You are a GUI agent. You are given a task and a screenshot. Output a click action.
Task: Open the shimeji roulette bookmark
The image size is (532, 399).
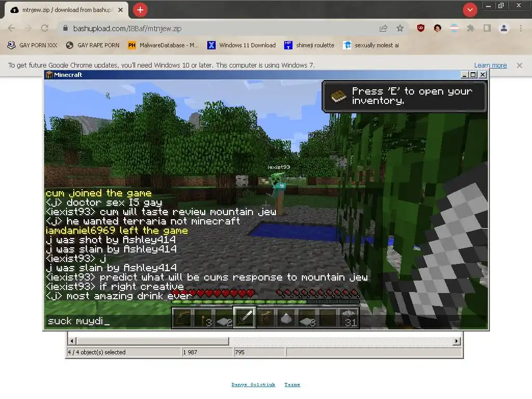click(x=309, y=45)
